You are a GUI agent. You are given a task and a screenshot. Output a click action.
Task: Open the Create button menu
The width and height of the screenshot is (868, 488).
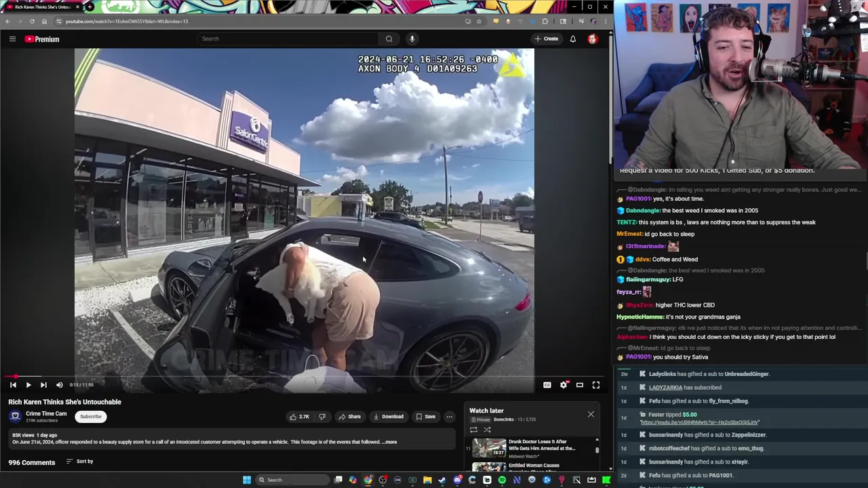[547, 39]
